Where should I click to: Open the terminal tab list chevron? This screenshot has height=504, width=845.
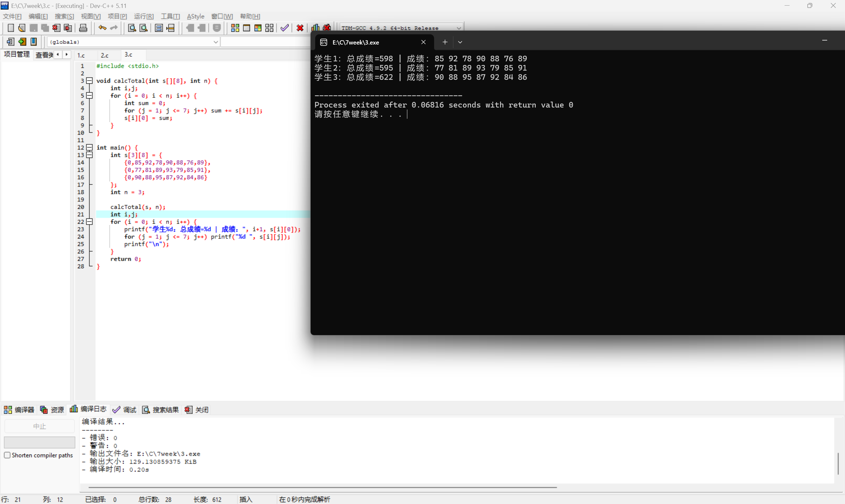460,42
